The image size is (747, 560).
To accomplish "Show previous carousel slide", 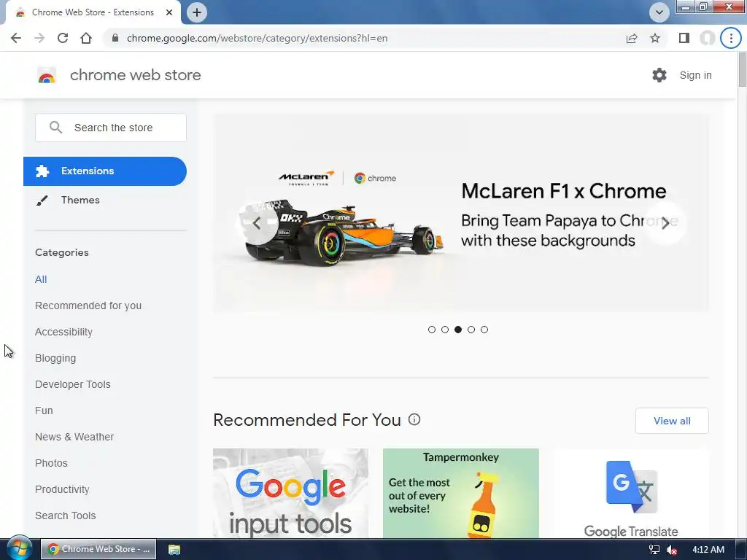I will click(258, 223).
